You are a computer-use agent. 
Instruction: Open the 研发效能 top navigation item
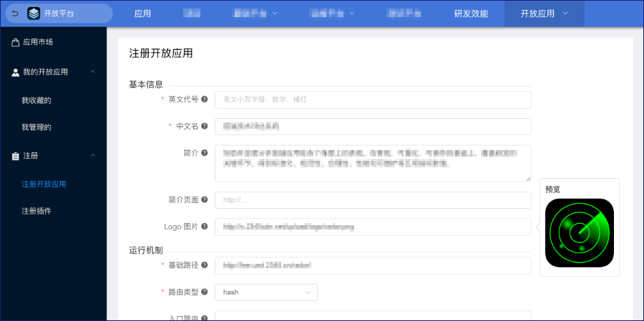coord(471,14)
